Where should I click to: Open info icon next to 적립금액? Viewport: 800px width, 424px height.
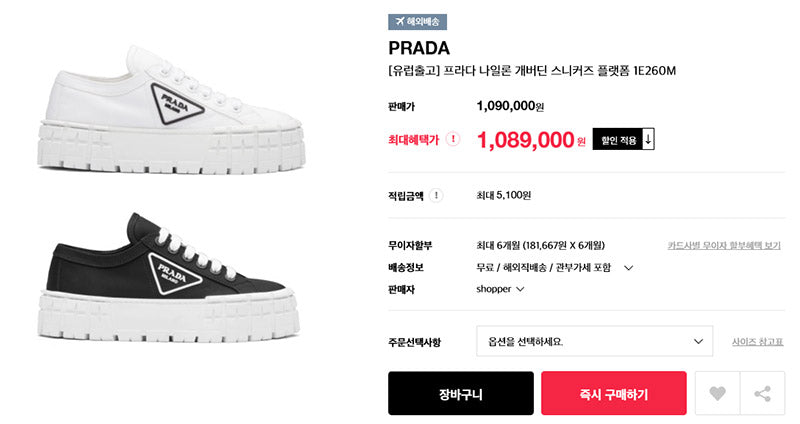(x=436, y=195)
